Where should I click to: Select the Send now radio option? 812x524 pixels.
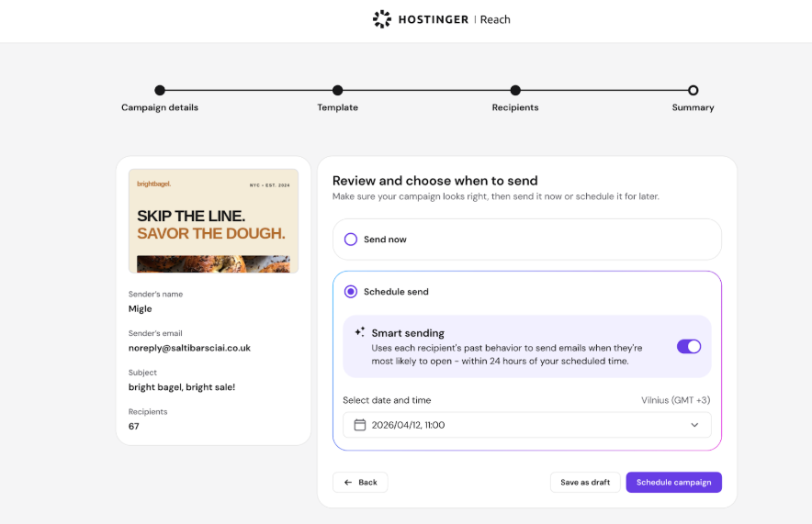click(351, 240)
